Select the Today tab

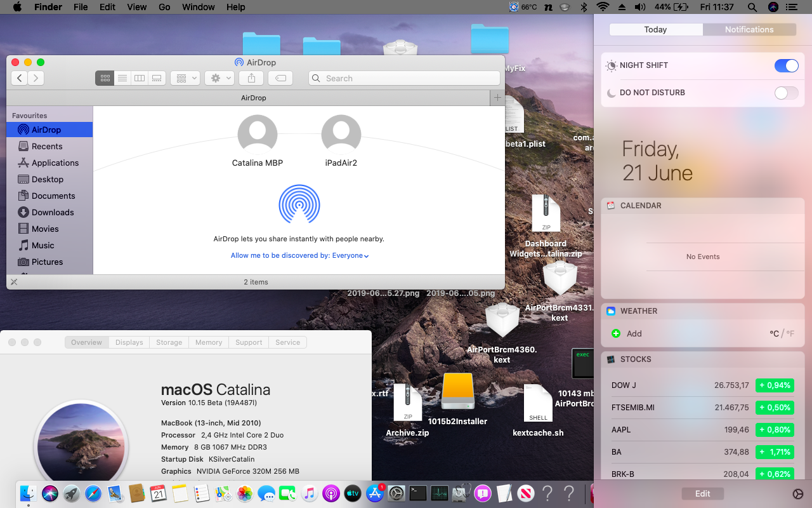[x=655, y=29]
